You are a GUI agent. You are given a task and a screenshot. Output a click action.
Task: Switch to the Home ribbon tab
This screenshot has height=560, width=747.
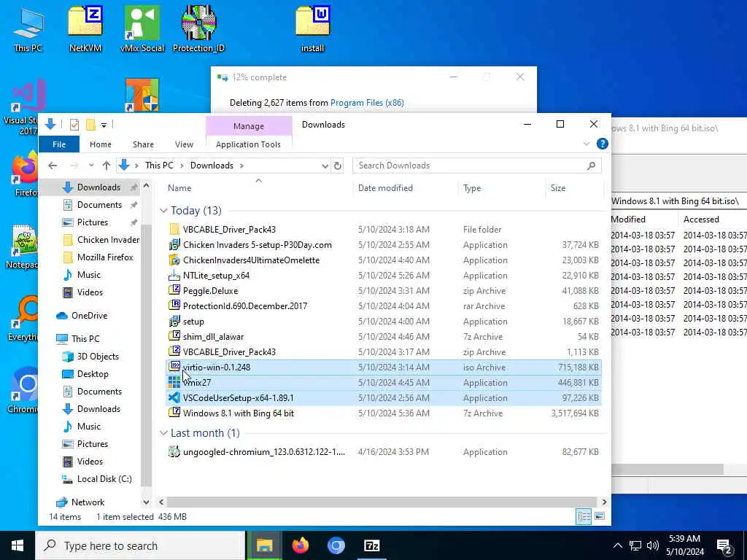click(101, 144)
